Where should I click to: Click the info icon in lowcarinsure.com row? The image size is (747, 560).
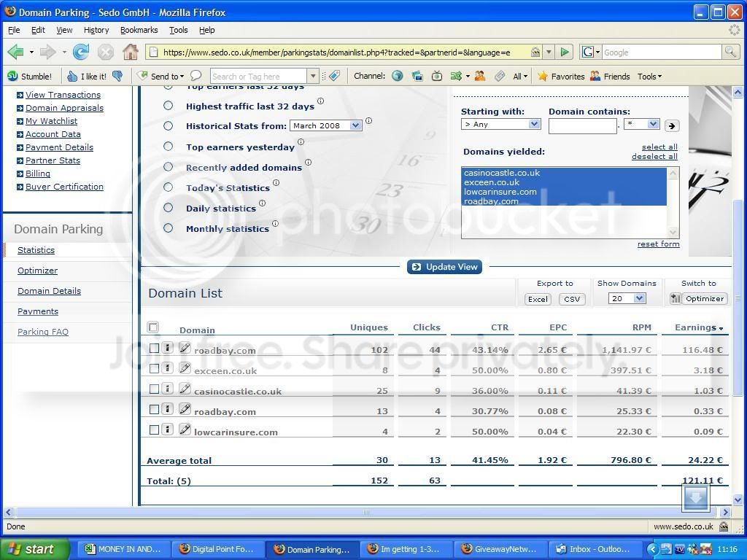point(167,429)
